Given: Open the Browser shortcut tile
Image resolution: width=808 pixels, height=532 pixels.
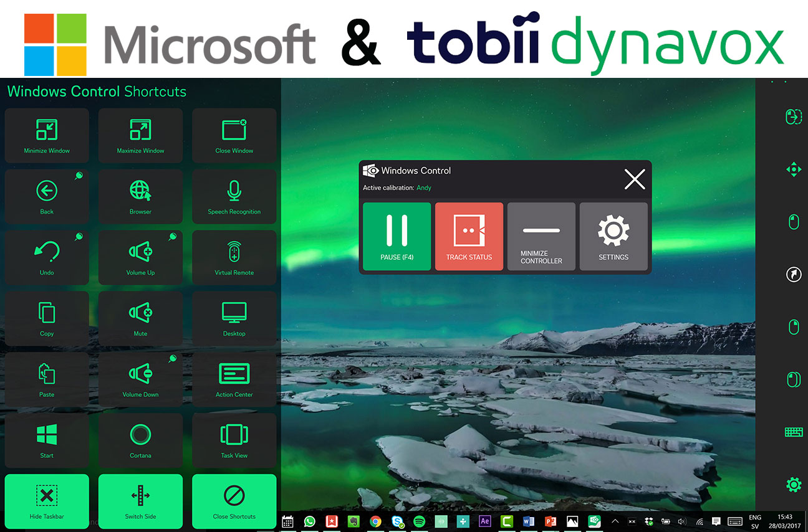Looking at the screenshot, I should pyautogui.click(x=140, y=197).
